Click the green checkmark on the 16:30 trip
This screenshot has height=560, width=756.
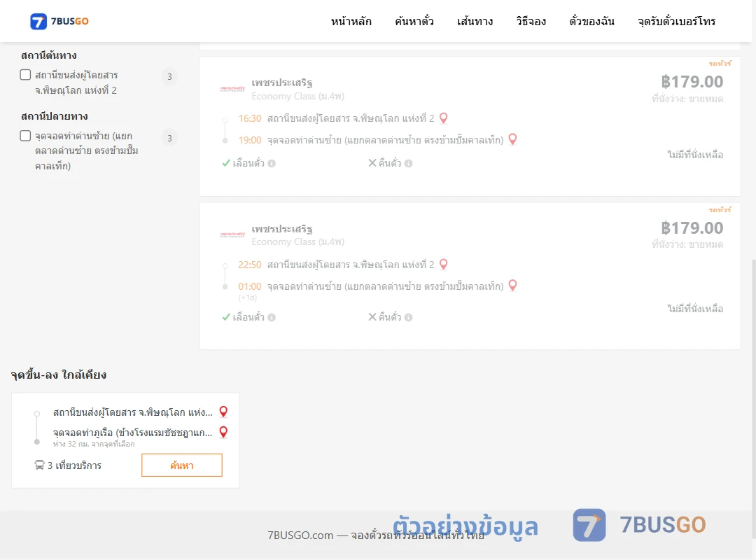(x=225, y=163)
